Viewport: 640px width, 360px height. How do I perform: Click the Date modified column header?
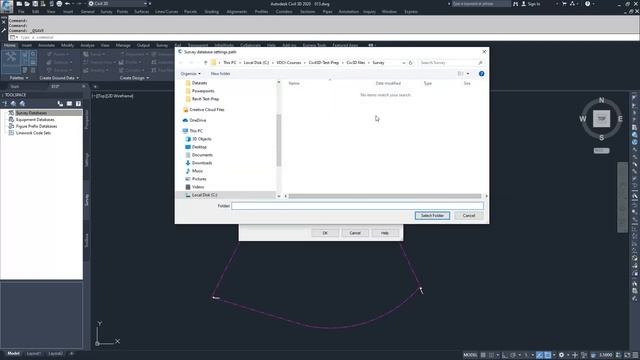pos(388,83)
